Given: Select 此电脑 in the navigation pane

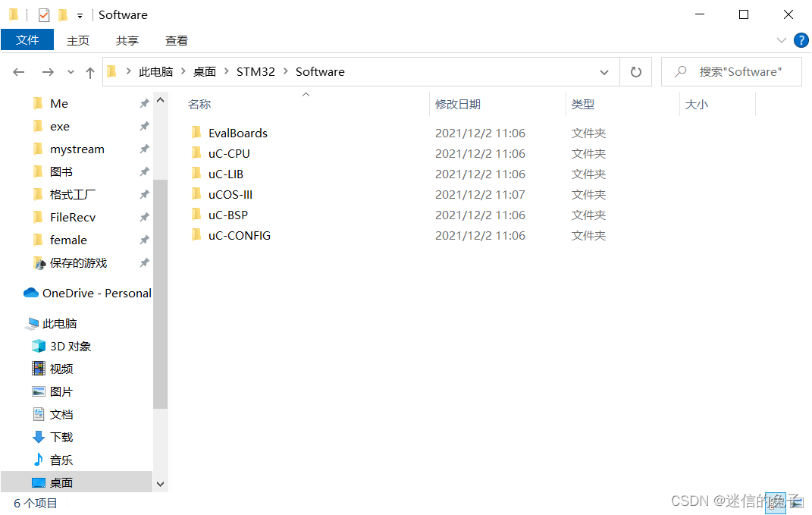Looking at the screenshot, I should click(x=60, y=324).
